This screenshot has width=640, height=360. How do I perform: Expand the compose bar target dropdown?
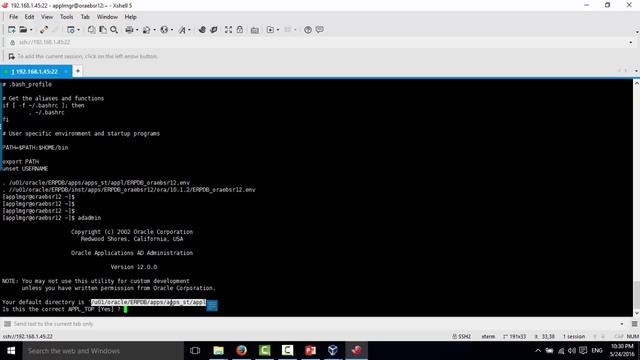point(622,324)
